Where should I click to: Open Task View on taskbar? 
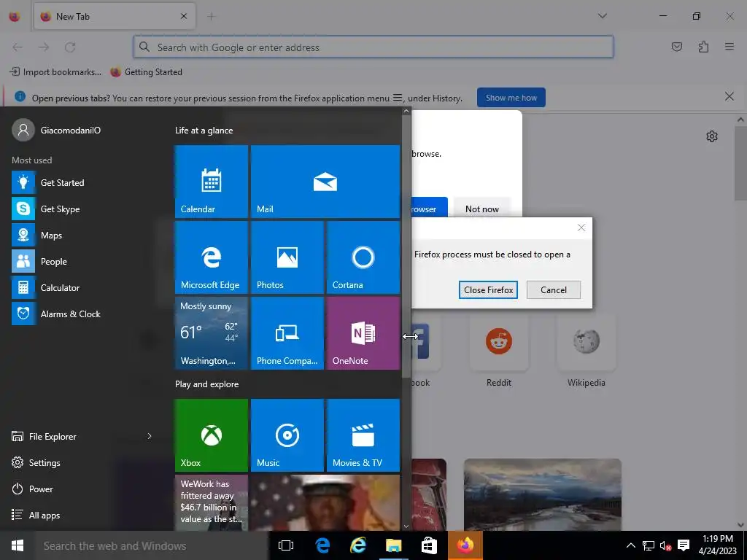[286, 545]
